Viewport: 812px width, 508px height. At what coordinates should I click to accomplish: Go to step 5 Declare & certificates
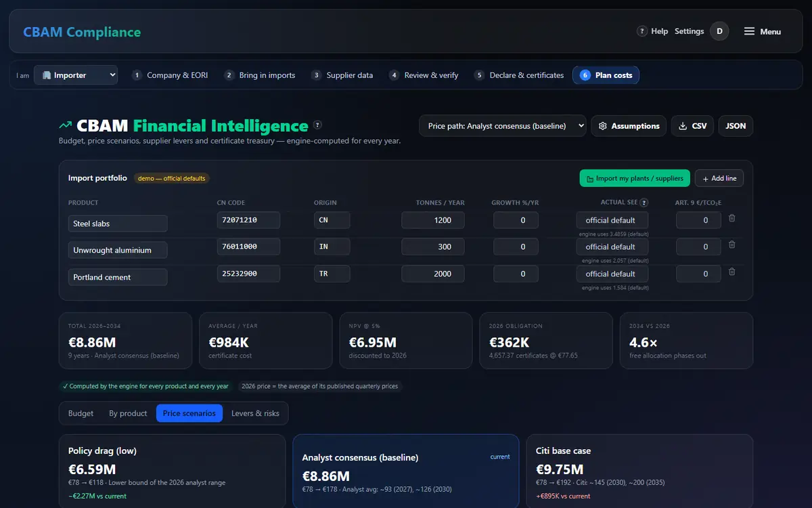520,75
